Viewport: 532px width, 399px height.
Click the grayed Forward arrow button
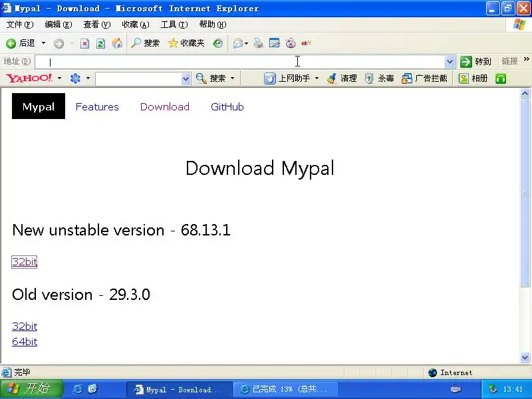click(59, 43)
